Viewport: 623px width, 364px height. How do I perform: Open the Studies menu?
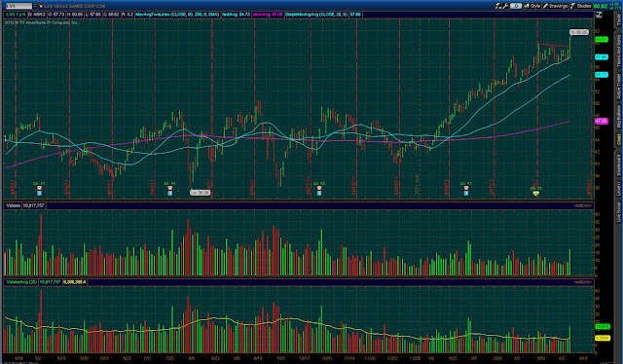(581, 6)
